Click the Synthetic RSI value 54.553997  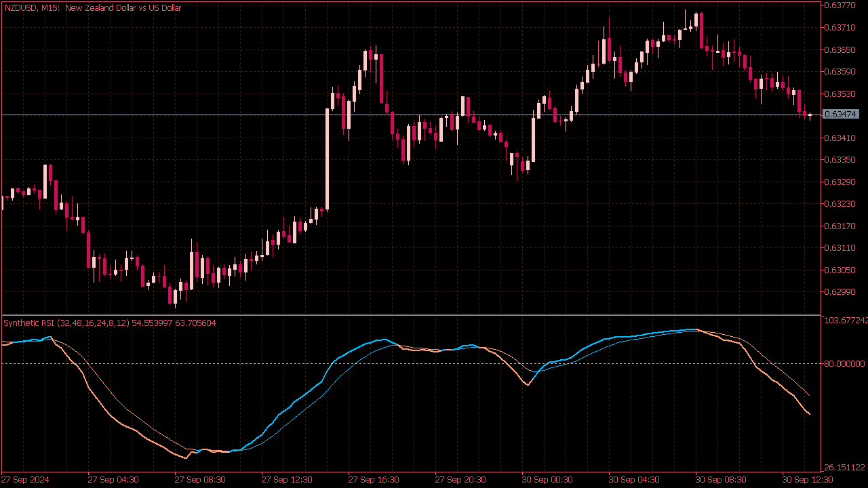(x=152, y=323)
